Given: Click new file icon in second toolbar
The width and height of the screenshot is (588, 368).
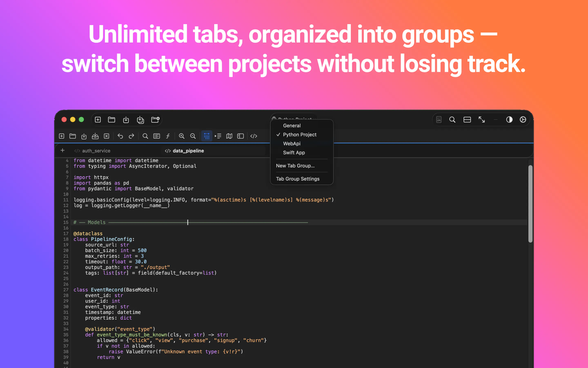Looking at the screenshot, I should pos(62,136).
